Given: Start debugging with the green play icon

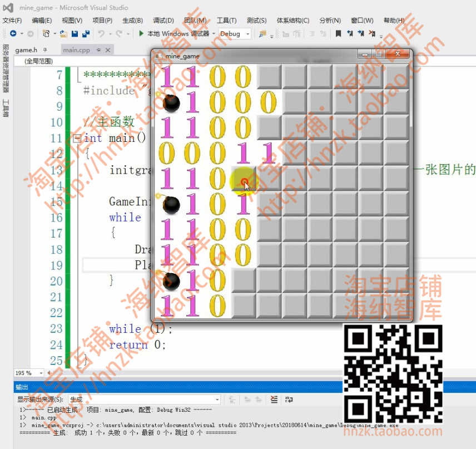Looking at the screenshot, I should [x=141, y=33].
